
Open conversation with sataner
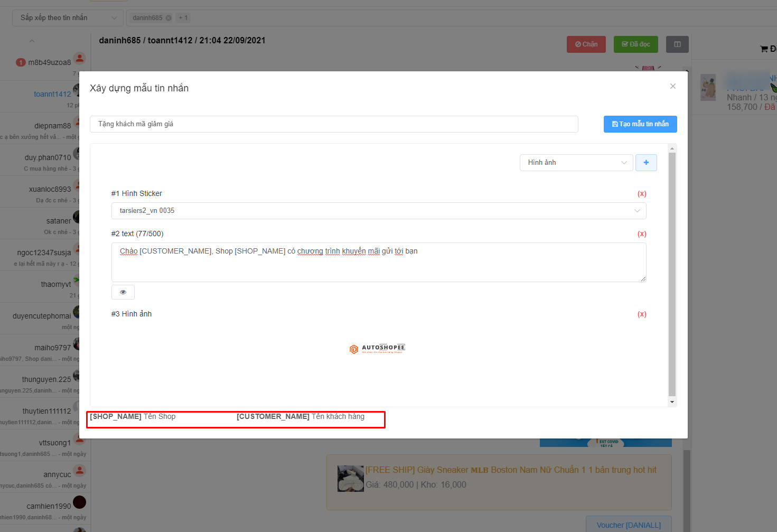[x=45, y=223]
